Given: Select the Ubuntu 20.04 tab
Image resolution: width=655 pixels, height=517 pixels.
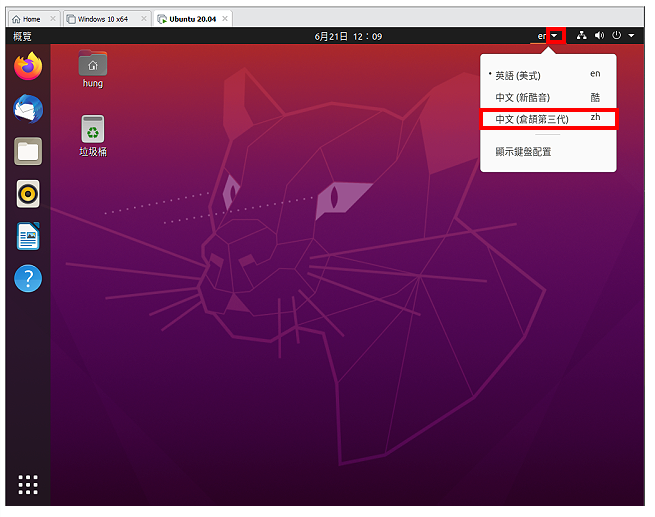Looking at the screenshot, I should coord(192,19).
